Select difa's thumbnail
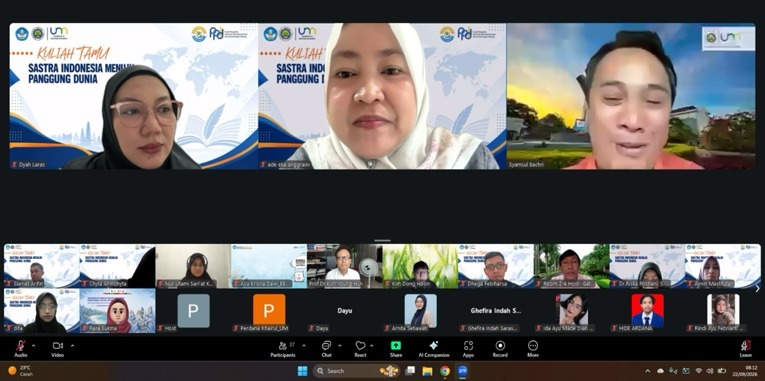This screenshot has height=381, width=765. (x=41, y=311)
